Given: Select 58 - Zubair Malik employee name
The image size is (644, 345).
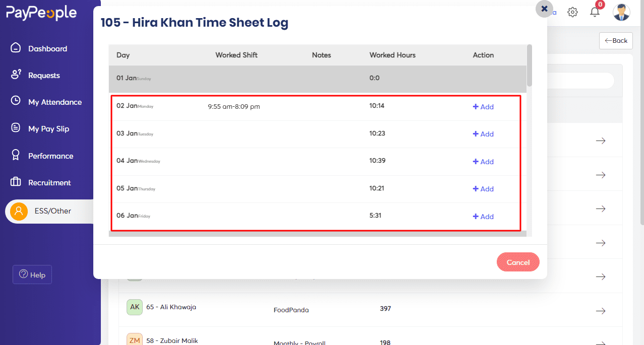Looking at the screenshot, I should point(172,341).
